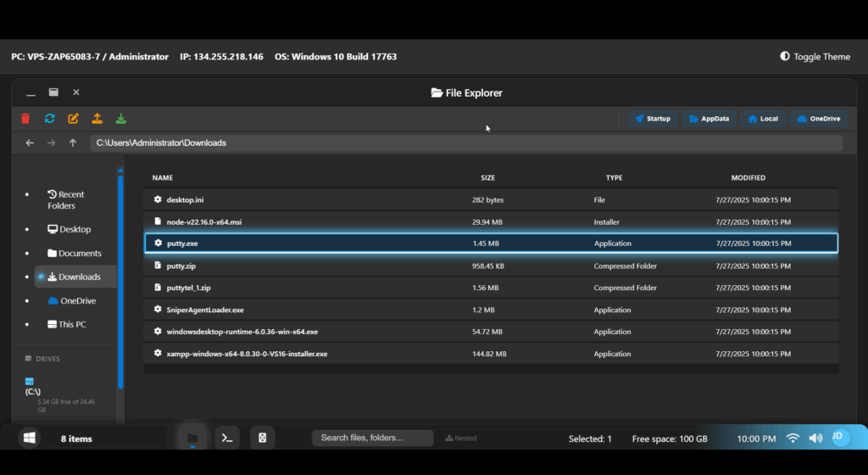
Task: Sort files by the Size column
Action: point(487,178)
